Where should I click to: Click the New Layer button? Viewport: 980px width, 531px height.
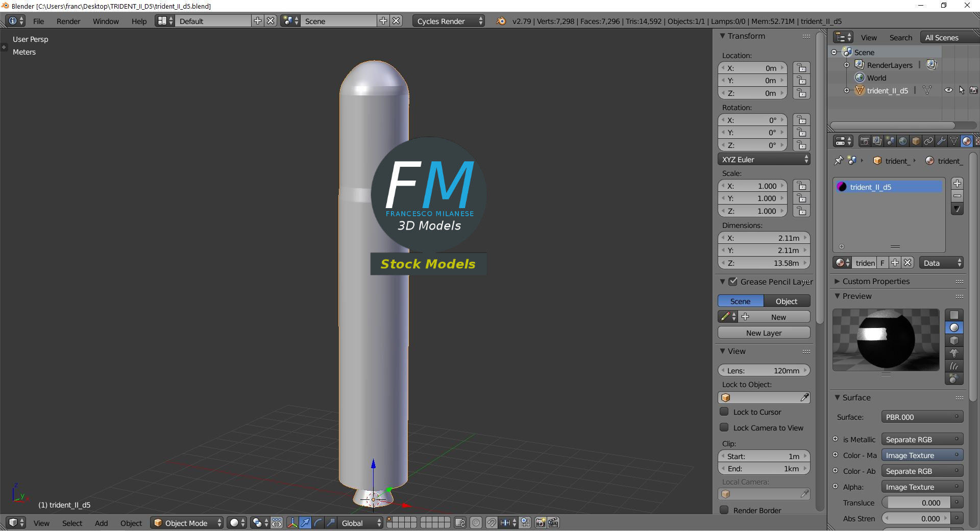tap(764, 333)
